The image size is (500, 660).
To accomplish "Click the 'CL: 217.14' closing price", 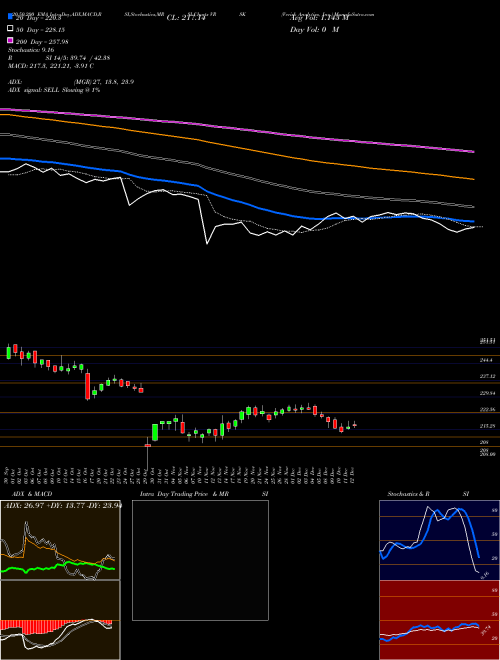I will (x=186, y=18).
